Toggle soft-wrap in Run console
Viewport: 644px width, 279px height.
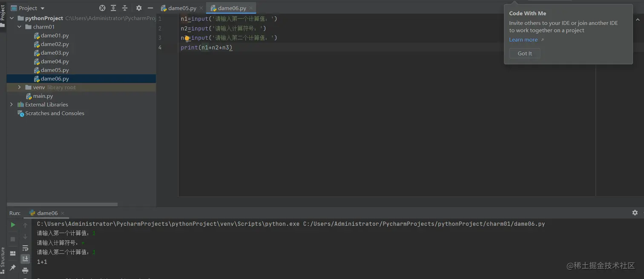pyautogui.click(x=25, y=248)
